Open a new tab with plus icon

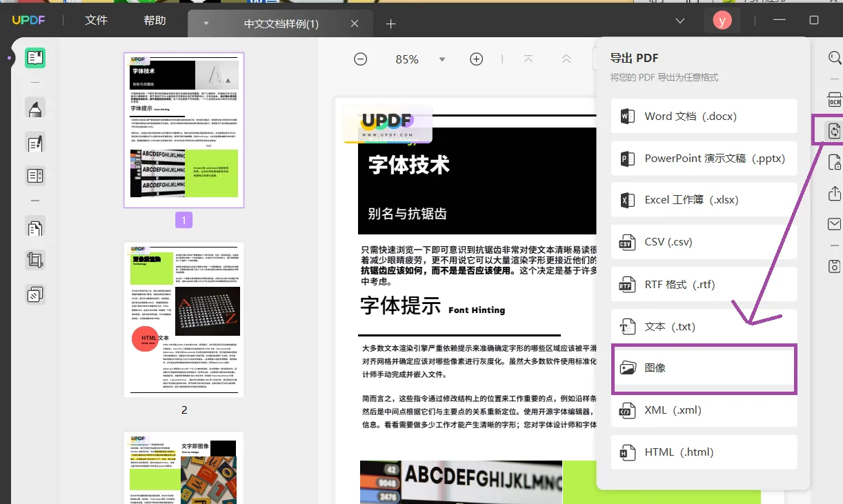pyautogui.click(x=391, y=24)
